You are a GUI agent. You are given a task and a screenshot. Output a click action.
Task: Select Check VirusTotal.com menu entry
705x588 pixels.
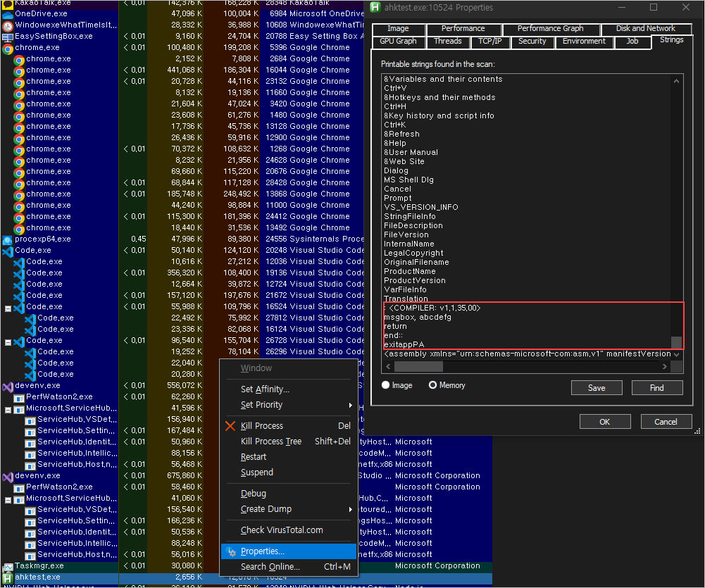click(x=288, y=530)
